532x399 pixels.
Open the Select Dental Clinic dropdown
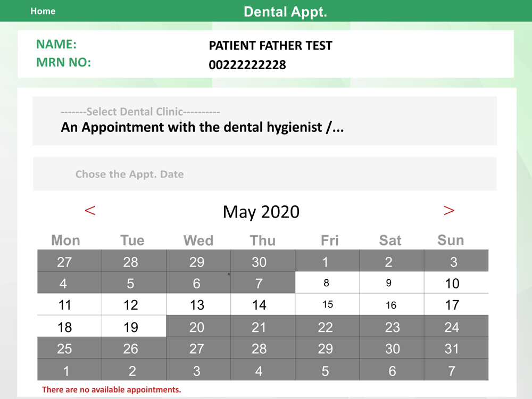(264, 121)
